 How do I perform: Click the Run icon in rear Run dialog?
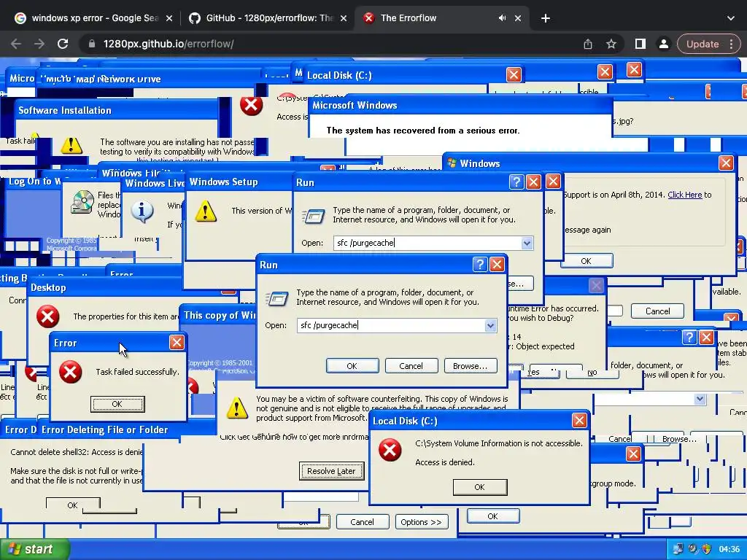pyautogui.click(x=314, y=216)
